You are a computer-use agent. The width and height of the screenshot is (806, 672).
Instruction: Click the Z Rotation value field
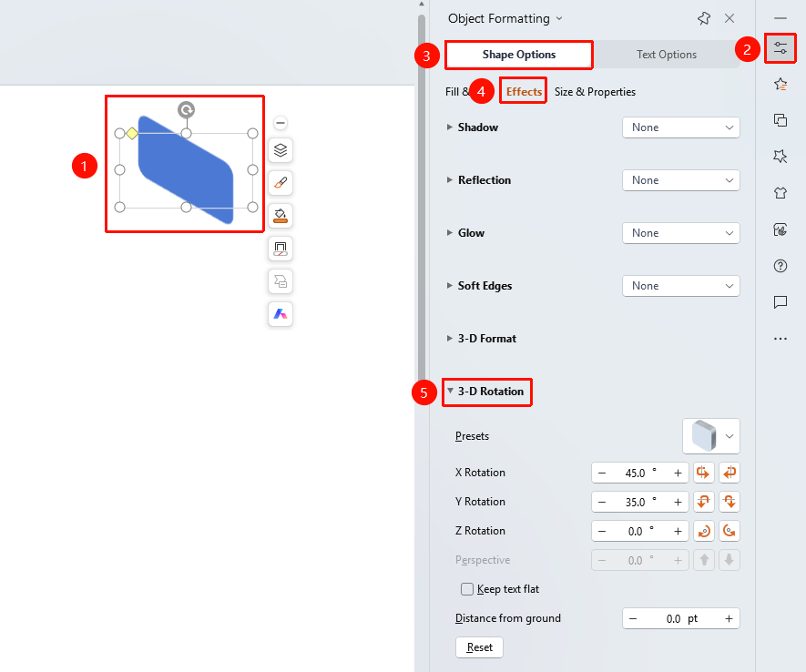(640, 531)
